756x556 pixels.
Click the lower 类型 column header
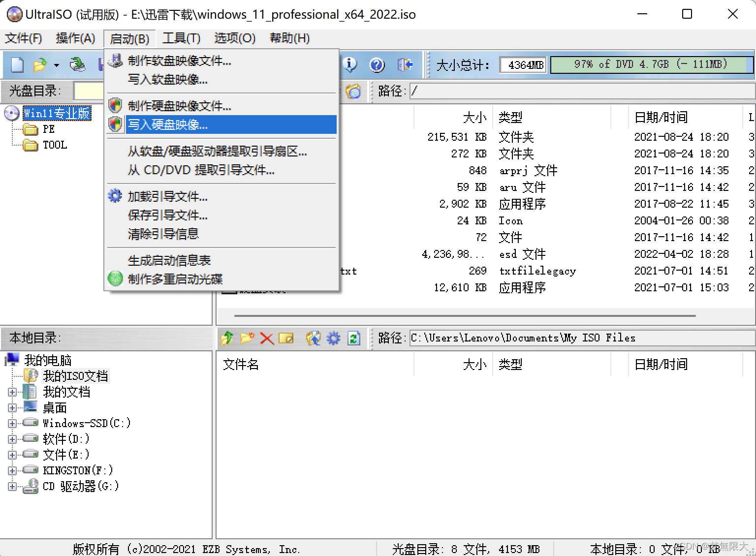pos(552,364)
